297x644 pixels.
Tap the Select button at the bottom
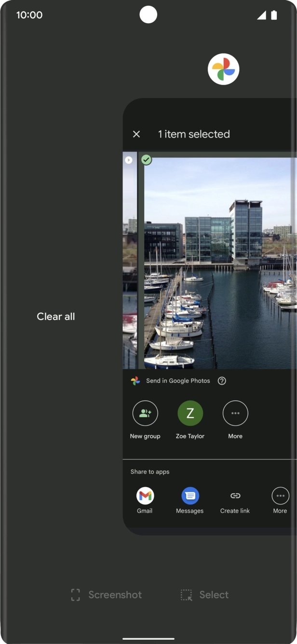click(204, 595)
